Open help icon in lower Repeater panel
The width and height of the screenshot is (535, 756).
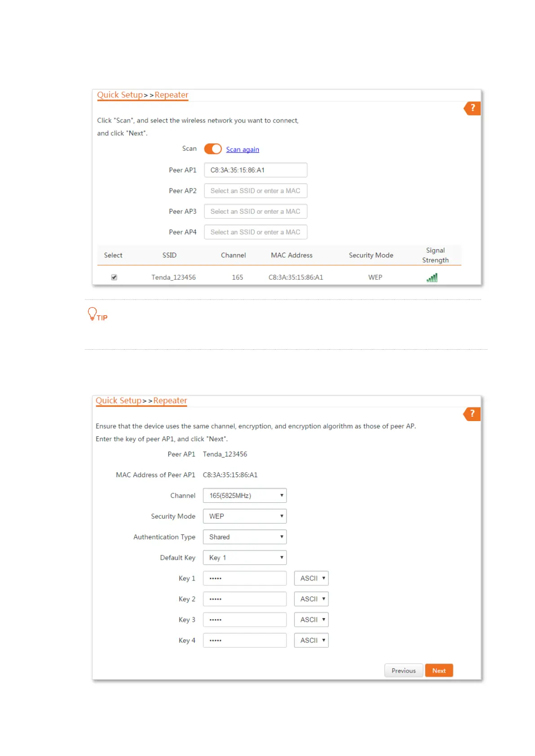(472, 414)
